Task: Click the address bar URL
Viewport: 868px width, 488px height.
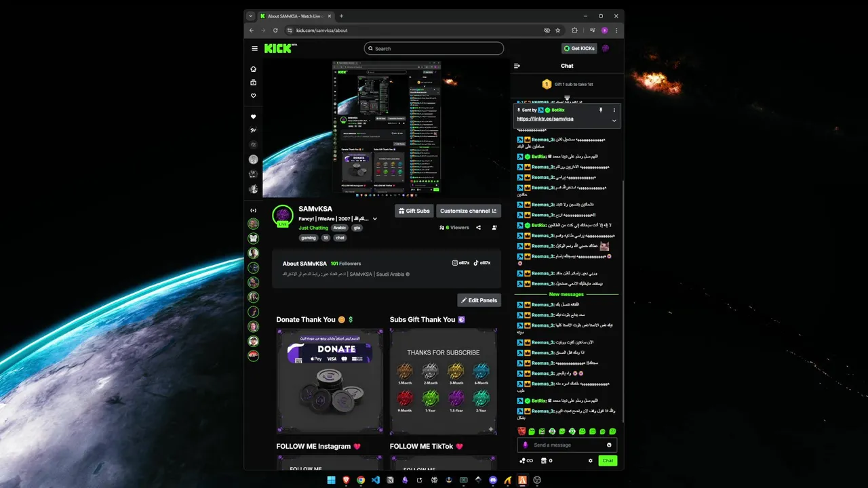Action: coord(322,30)
